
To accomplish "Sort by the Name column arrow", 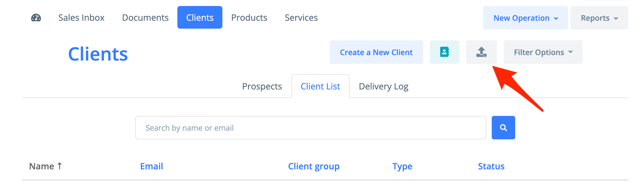I will point(60,166).
